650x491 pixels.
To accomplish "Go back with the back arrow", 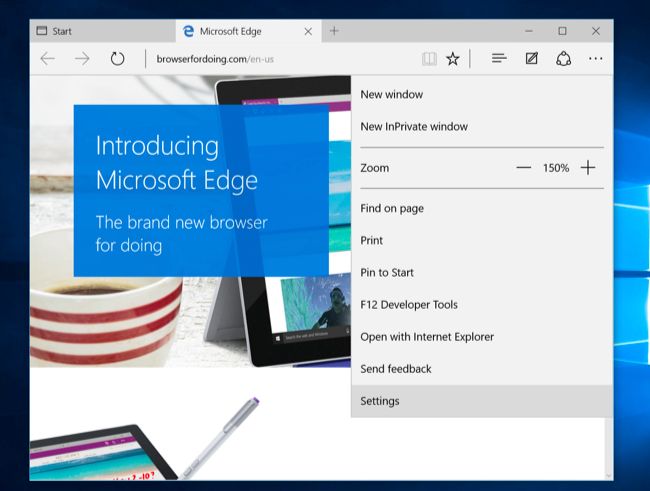I will click(48, 59).
